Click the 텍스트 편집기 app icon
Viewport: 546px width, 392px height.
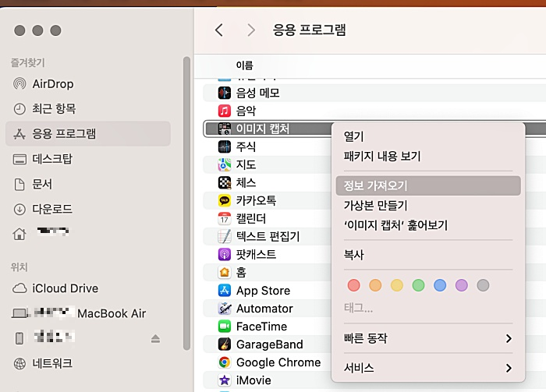point(225,236)
